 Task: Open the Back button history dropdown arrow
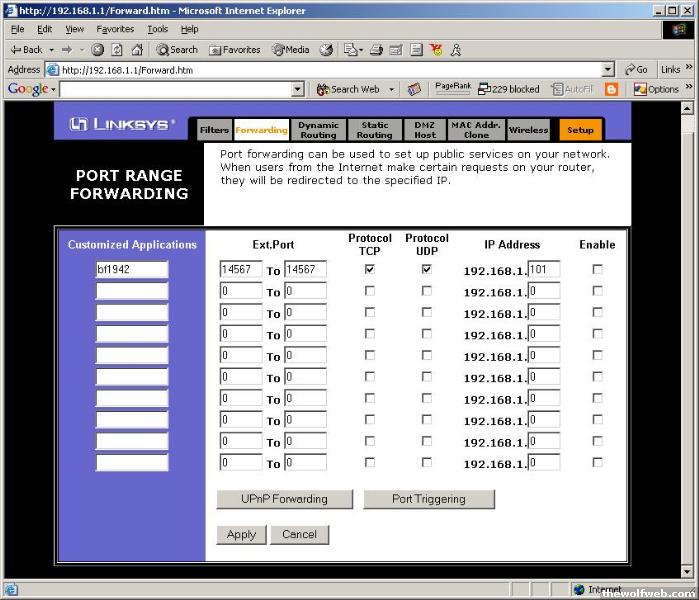[x=52, y=49]
